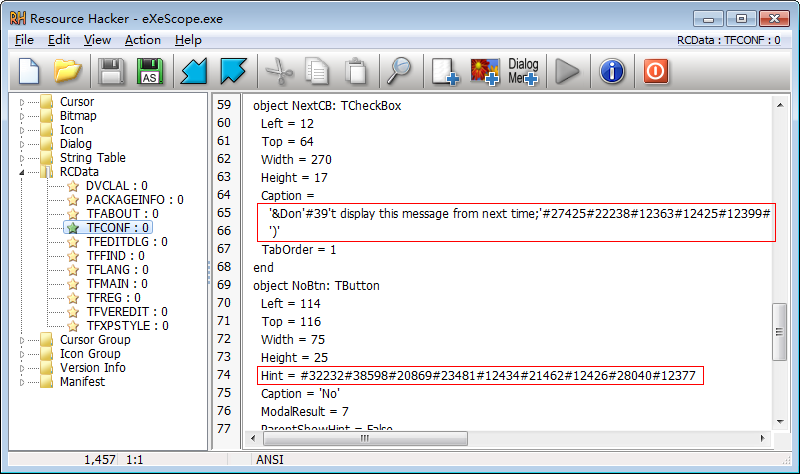Click the green star icon beside TFCONF
Image resolution: width=800 pixels, height=474 pixels.
pos(73,228)
